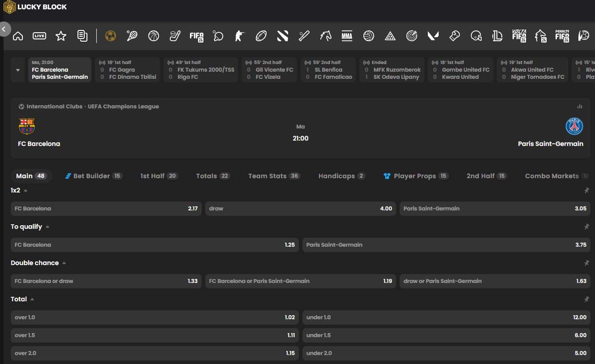Switch to the Main tab
The height and width of the screenshot is (364, 595).
31,176
